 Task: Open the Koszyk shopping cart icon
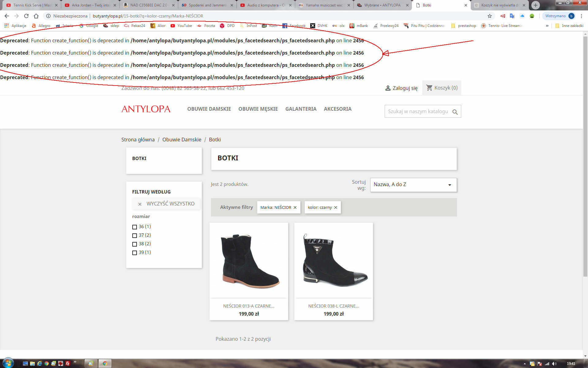pos(429,88)
